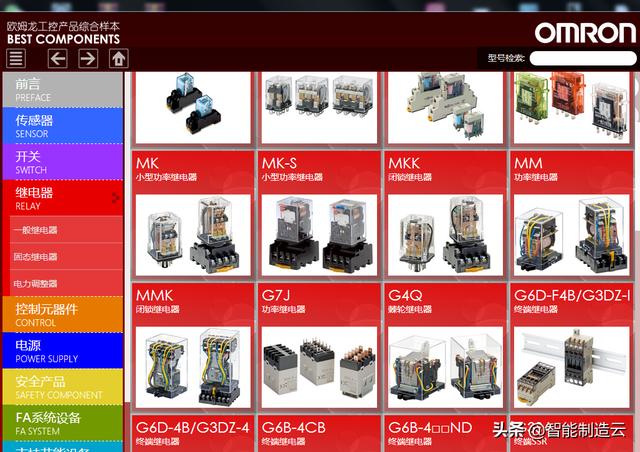
Task: Open the 前言 PREFACE section
Action: click(63, 90)
